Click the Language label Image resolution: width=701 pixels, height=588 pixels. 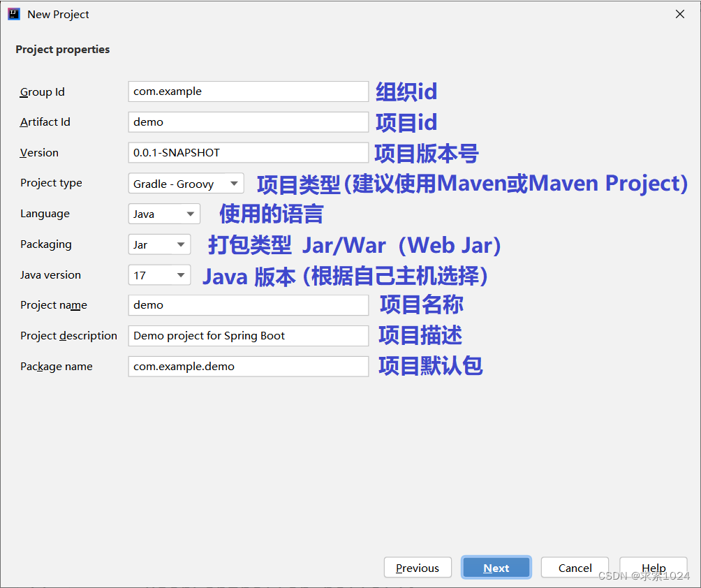click(45, 214)
